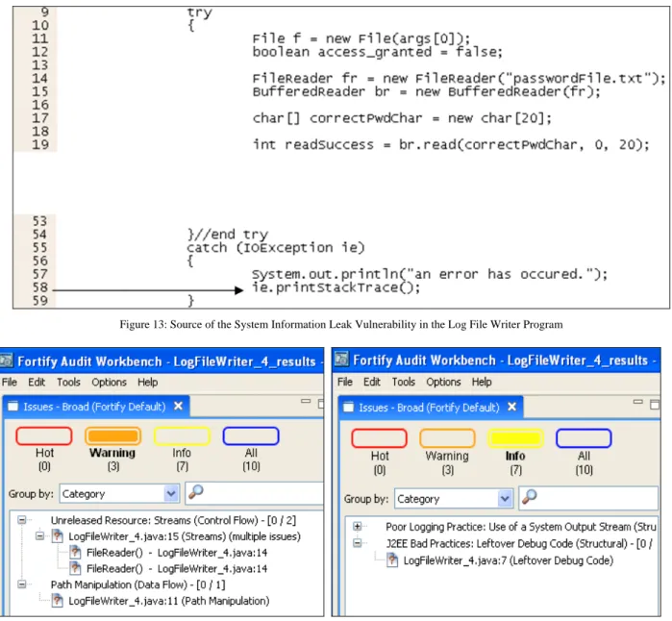672x621 pixels.
Task: Show Warning (3) issues in left window
Action: click(x=112, y=448)
